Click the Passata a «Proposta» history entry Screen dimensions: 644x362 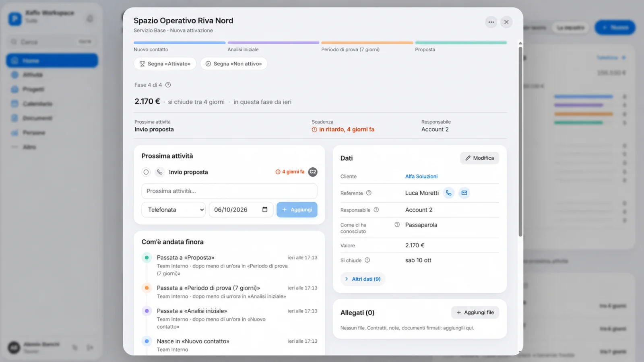pos(229,265)
